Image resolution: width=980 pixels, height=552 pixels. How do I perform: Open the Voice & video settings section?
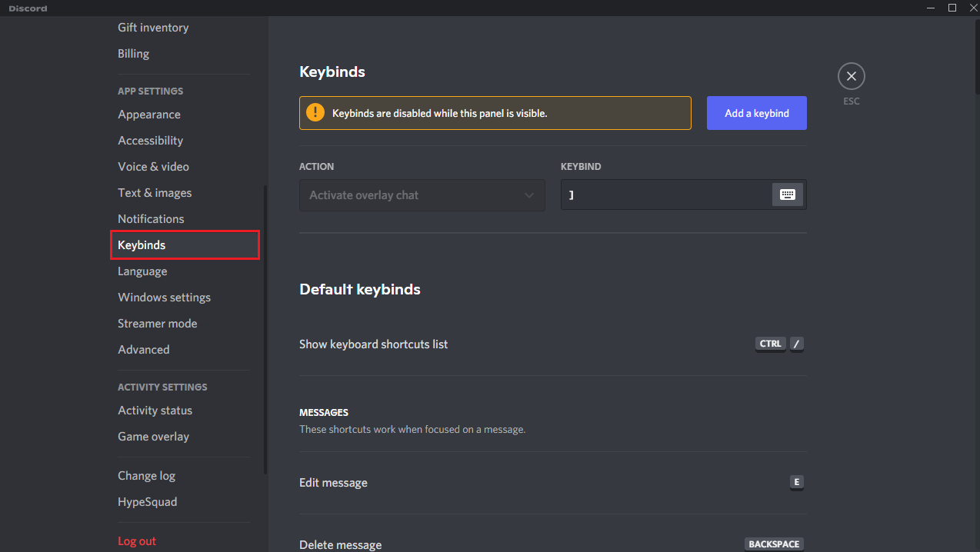153,166
